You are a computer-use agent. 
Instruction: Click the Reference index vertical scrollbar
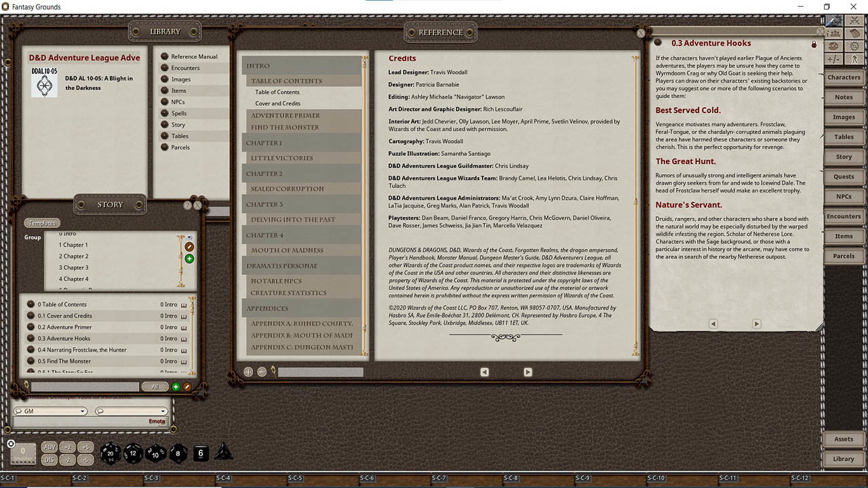(365, 203)
